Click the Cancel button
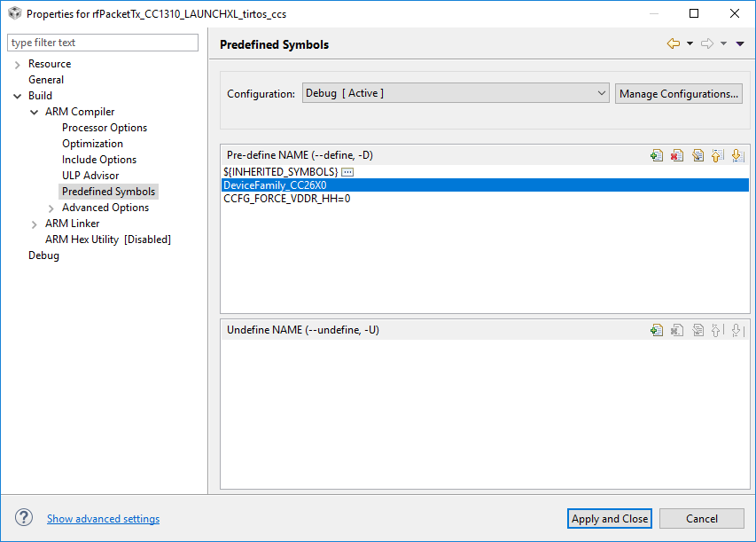This screenshot has width=756, height=542. (702, 518)
